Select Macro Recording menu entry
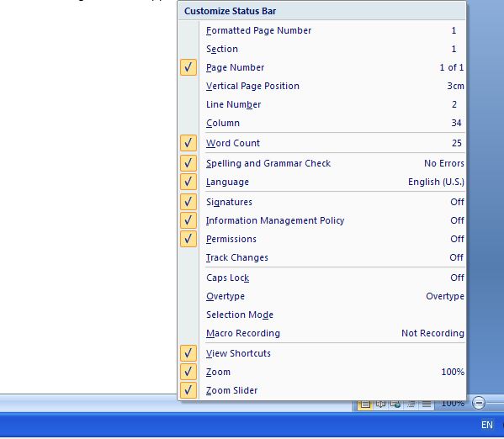 321,333
